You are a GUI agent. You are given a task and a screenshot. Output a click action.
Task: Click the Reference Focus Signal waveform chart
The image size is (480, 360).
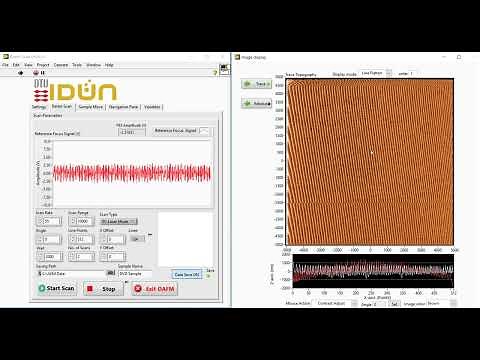[132, 173]
